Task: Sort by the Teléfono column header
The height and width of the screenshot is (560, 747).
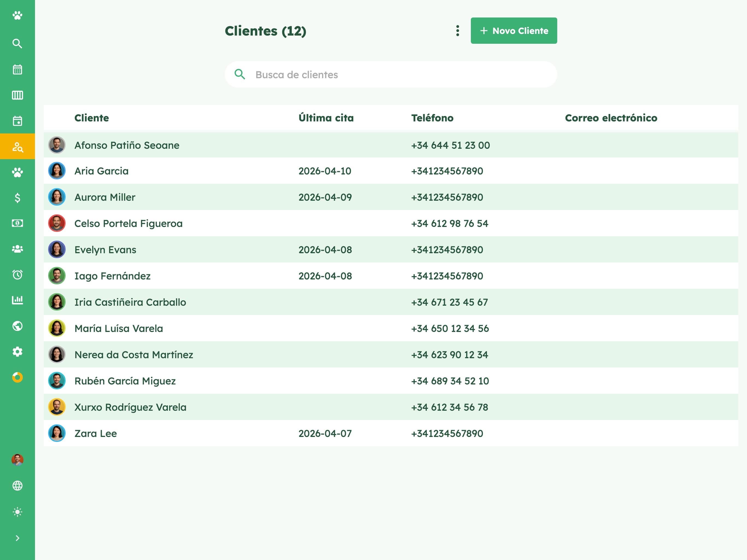Action: coord(432,118)
